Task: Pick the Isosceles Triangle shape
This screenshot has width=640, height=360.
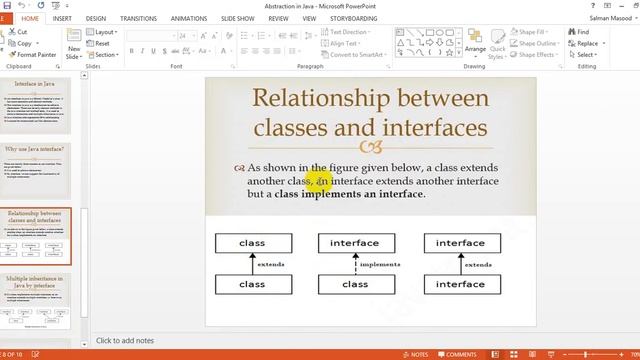Action: (x=400, y=42)
